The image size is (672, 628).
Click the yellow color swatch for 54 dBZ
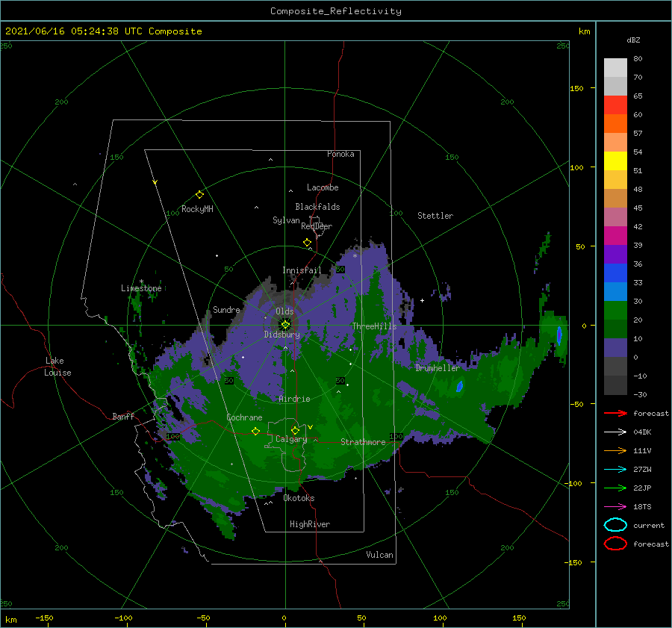(x=615, y=161)
